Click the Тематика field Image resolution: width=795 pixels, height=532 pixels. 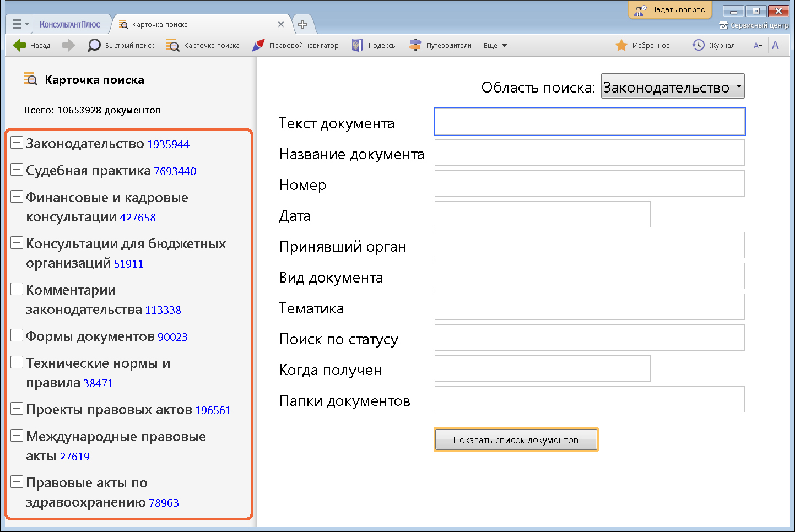click(x=590, y=307)
